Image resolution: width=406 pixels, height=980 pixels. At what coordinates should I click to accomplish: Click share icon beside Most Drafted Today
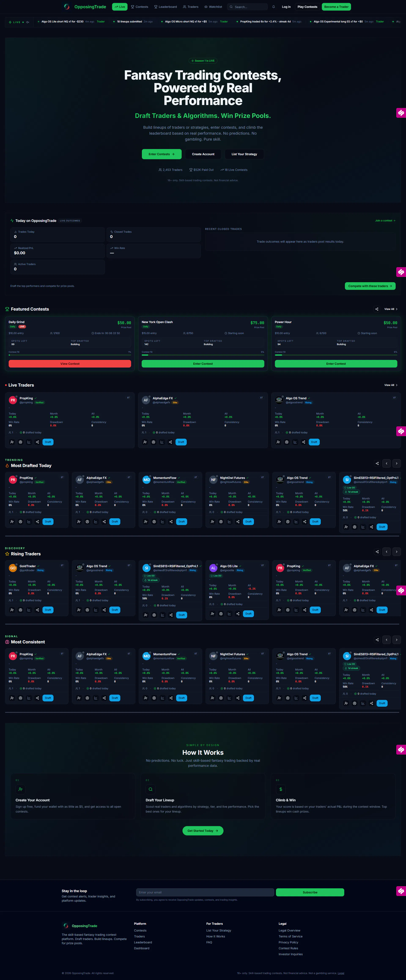[x=377, y=463]
